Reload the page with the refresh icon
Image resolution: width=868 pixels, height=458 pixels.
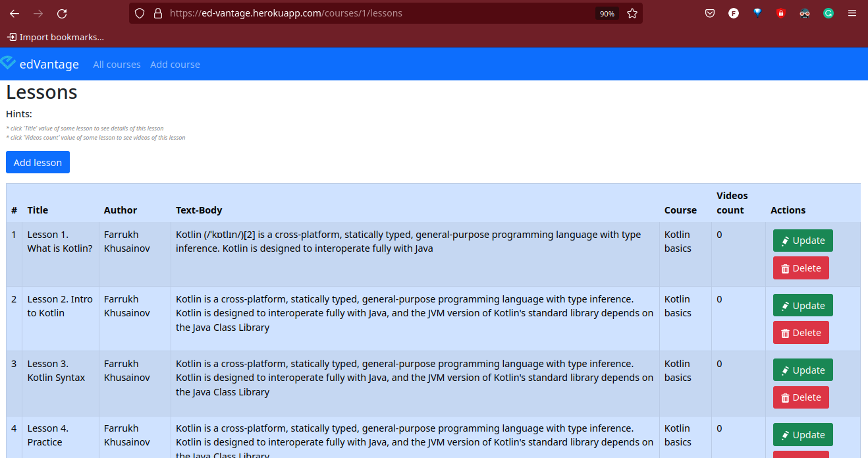coord(62,13)
